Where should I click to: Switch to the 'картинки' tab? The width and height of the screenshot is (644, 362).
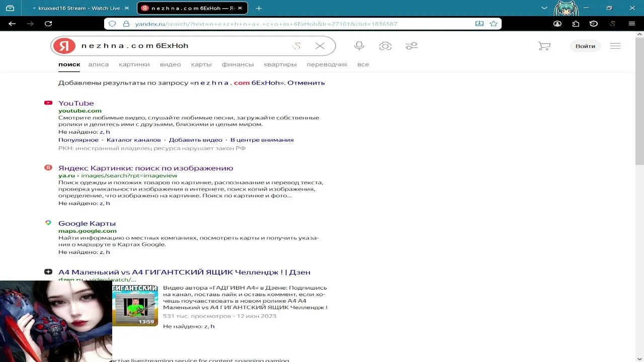[x=134, y=64]
